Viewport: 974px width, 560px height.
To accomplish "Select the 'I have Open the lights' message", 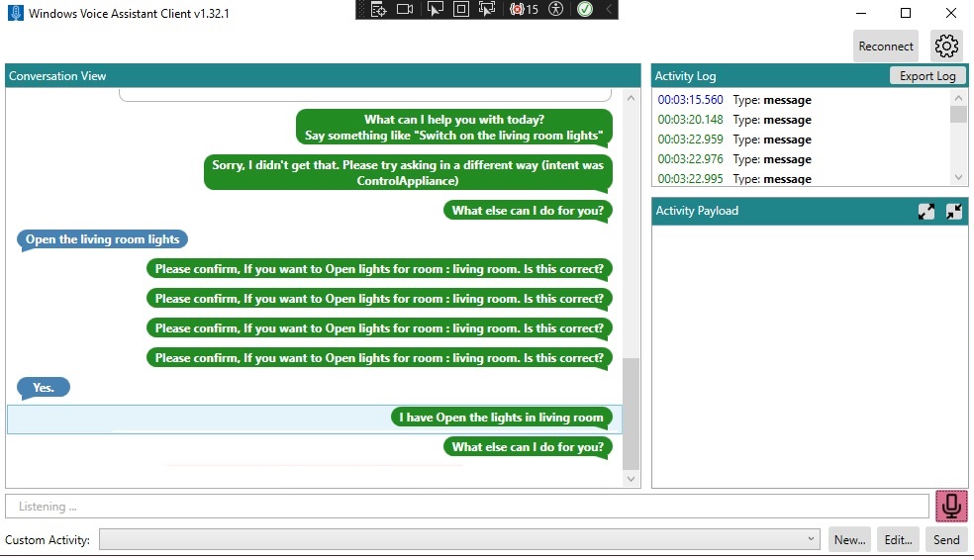I will point(501,418).
